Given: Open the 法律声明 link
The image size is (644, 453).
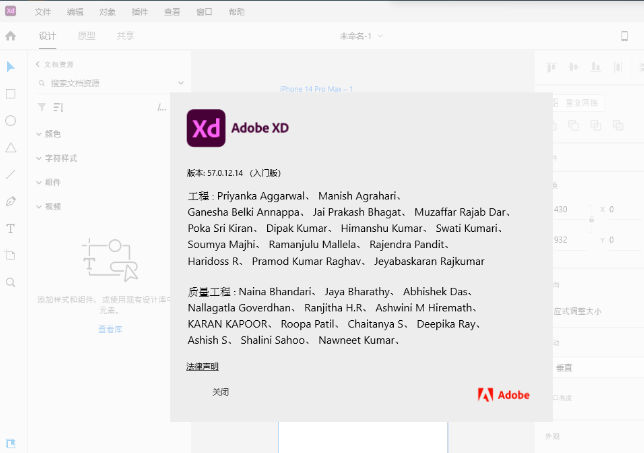Looking at the screenshot, I should click(x=202, y=367).
